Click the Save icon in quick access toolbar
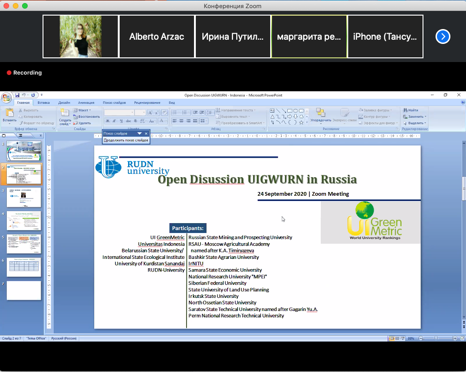This screenshot has width=466, height=372. (17, 95)
